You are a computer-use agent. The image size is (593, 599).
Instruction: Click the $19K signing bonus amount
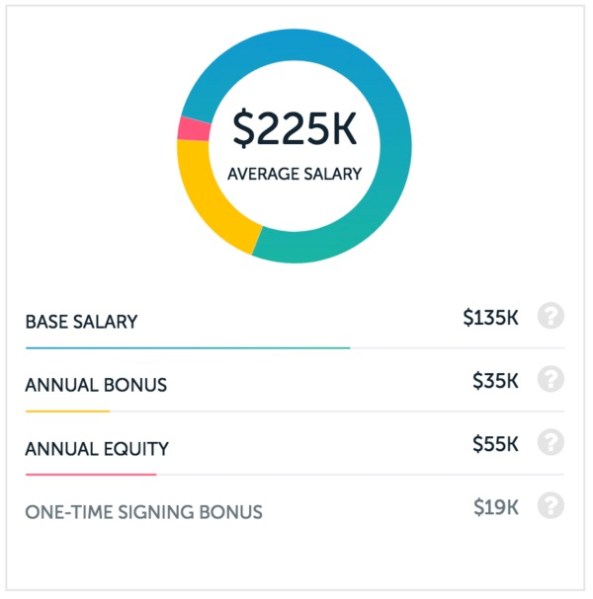pos(496,508)
